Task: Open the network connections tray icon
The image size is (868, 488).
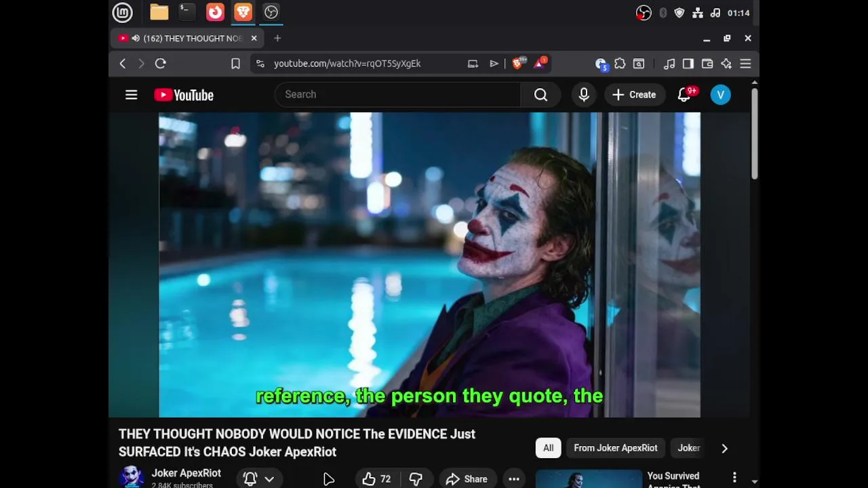Action: pos(698,13)
